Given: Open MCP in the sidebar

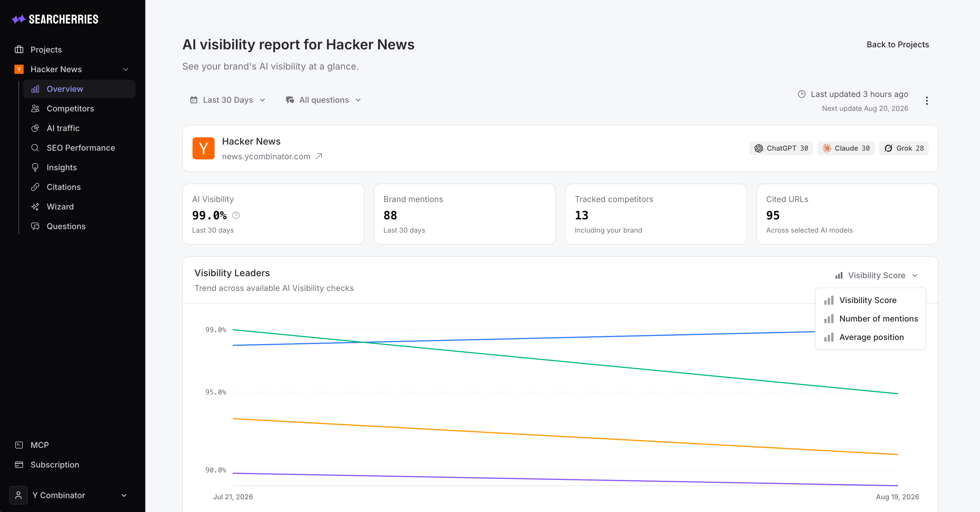Looking at the screenshot, I should (x=72, y=445).
